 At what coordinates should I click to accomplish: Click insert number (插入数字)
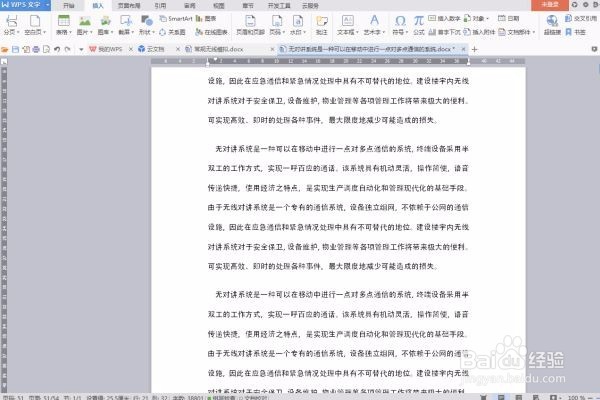pos(444,18)
